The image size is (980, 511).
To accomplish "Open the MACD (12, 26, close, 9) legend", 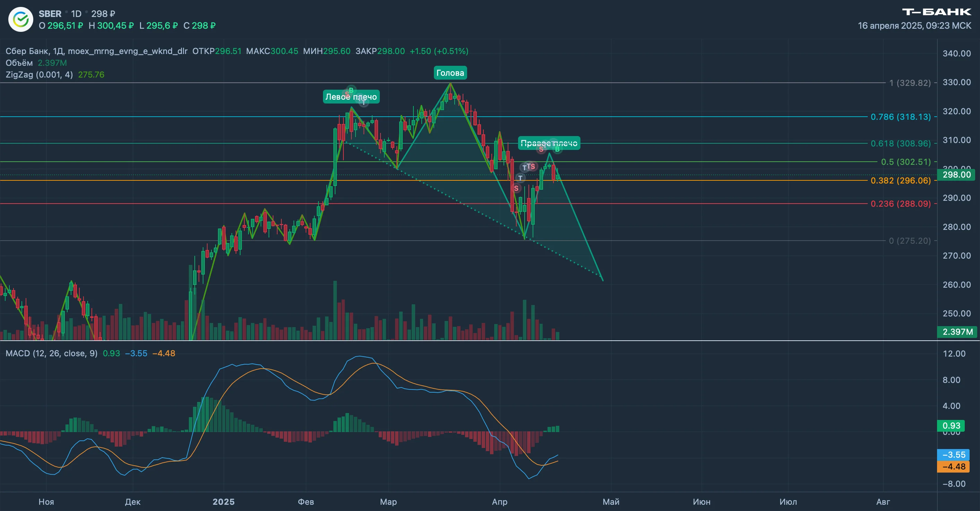I will pos(51,353).
